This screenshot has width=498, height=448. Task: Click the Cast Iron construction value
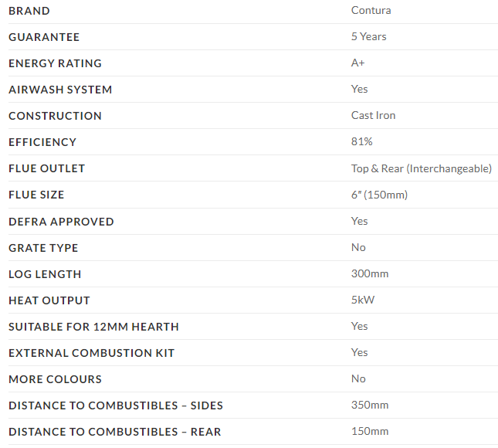[374, 116]
